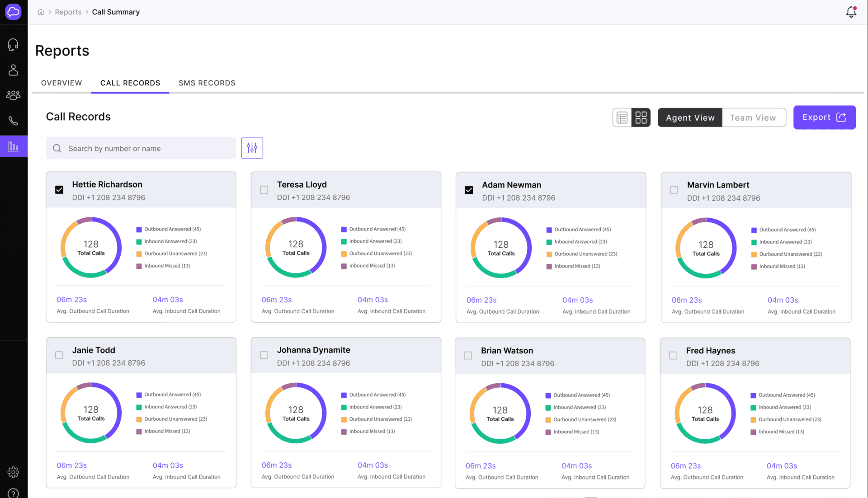
Task: Click the Export button
Action: 824,117
